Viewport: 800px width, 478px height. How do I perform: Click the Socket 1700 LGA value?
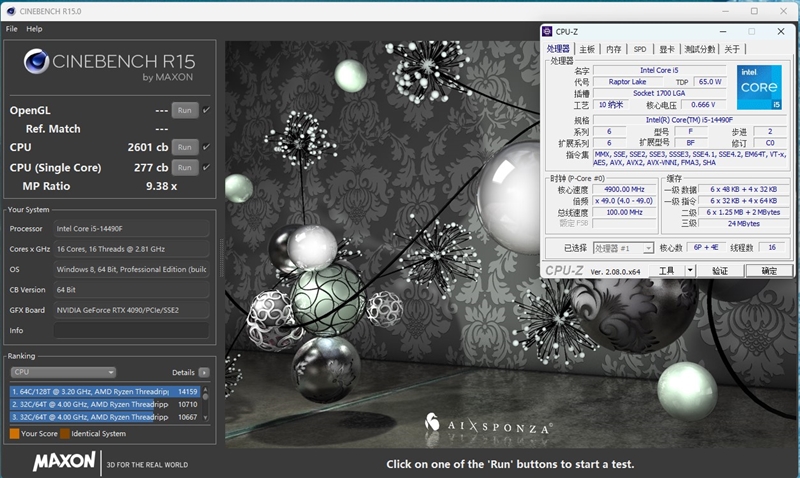(659, 93)
